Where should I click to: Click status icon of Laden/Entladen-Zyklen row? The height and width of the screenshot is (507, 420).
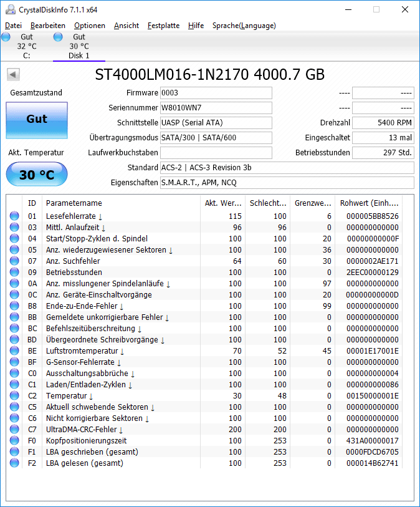14,384
